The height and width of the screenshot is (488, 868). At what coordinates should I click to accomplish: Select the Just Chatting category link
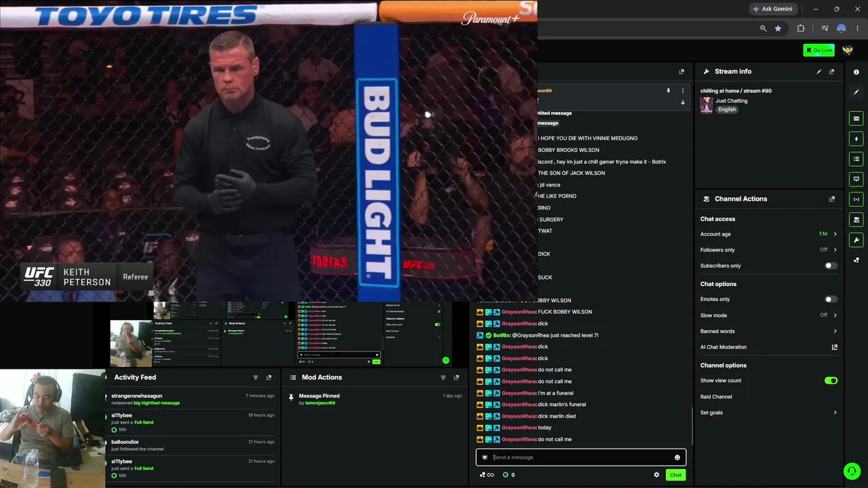732,101
